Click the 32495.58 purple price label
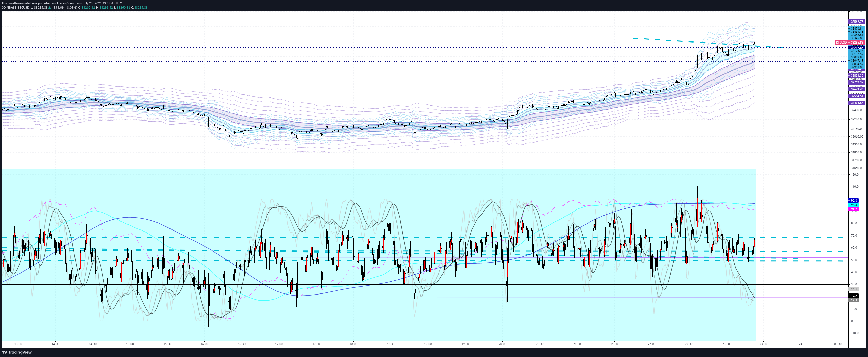Image resolution: width=868 pixels, height=357 pixels. click(857, 103)
